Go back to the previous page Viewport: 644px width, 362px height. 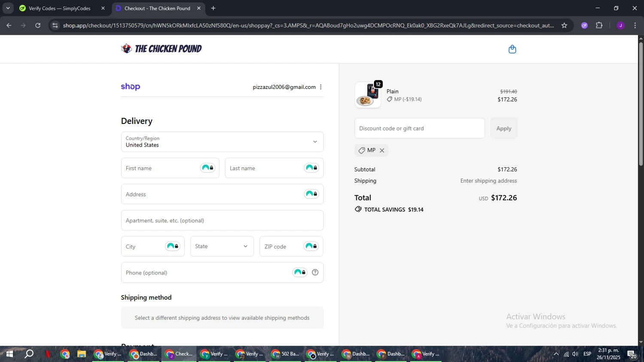(x=9, y=25)
